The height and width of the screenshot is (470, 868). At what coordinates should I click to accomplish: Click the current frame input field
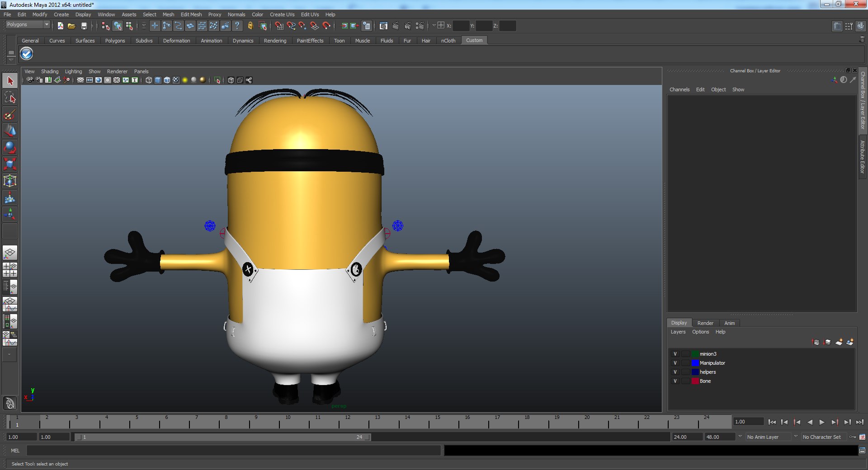click(x=748, y=422)
